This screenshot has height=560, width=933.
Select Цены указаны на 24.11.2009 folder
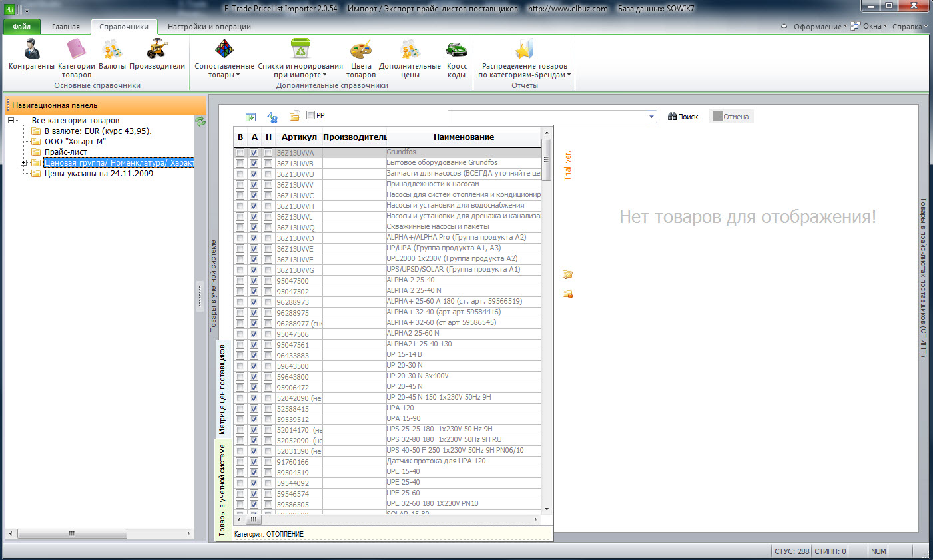coord(99,174)
